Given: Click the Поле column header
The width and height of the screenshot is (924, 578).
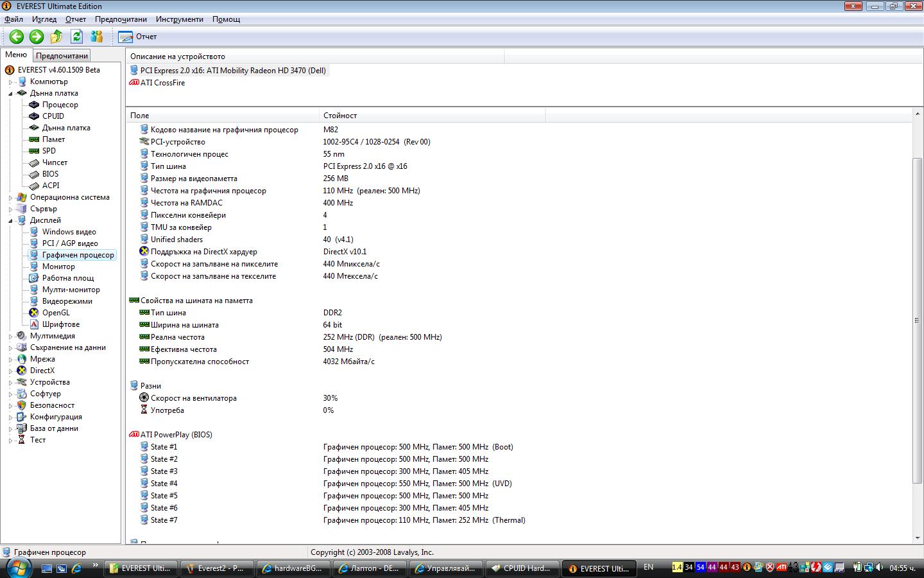Looking at the screenshot, I should click(222, 116).
